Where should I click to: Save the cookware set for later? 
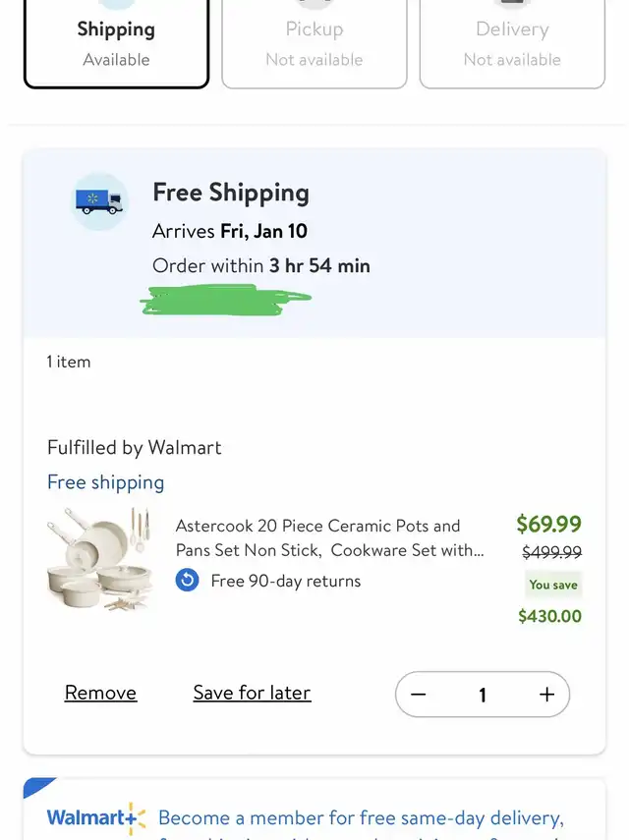(252, 693)
